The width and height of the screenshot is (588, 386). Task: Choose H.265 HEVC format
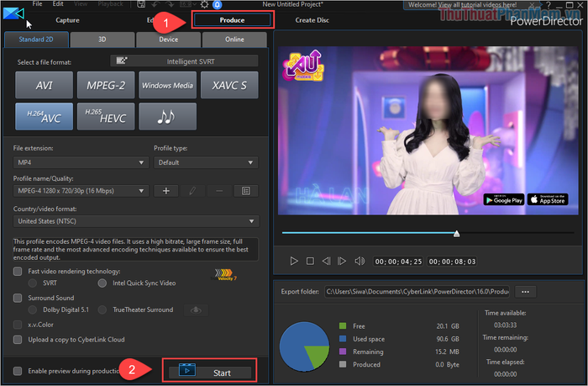(106, 117)
